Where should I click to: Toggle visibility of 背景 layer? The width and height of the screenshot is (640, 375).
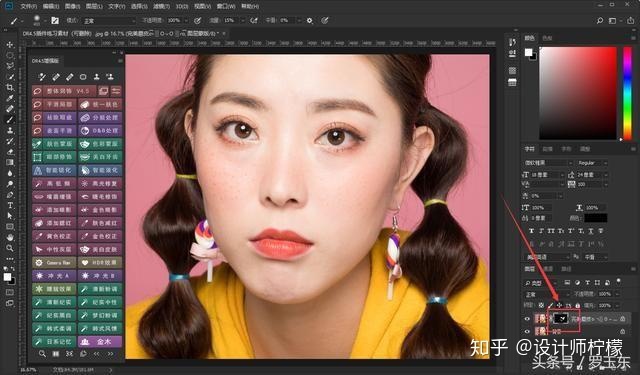pos(527,331)
